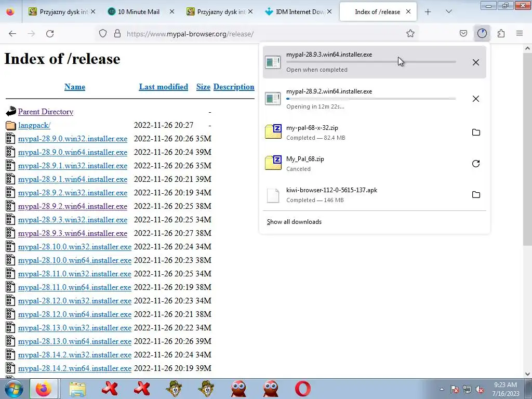Select the kiwi-browser-112-0-5615-137.apk entry
Screen dimensions: 532x399
pos(374,195)
